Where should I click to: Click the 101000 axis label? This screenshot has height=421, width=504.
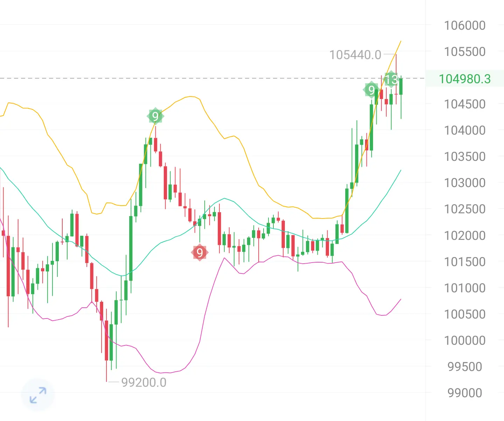pyautogui.click(x=465, y=288)
